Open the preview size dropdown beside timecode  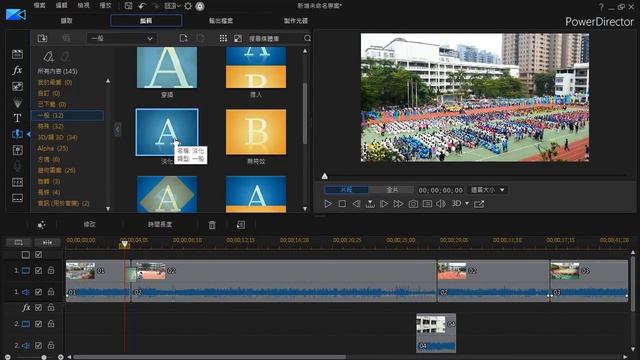point(488,190)
